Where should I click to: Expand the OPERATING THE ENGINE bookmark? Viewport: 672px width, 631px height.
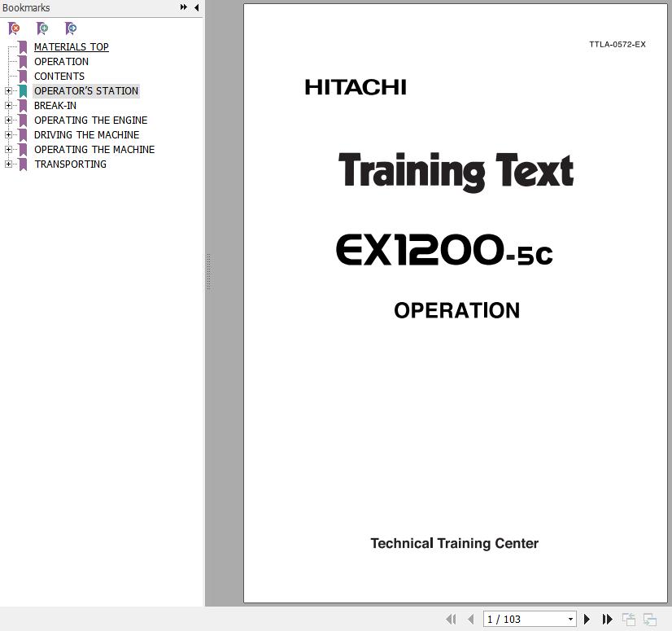click(8, 121)
